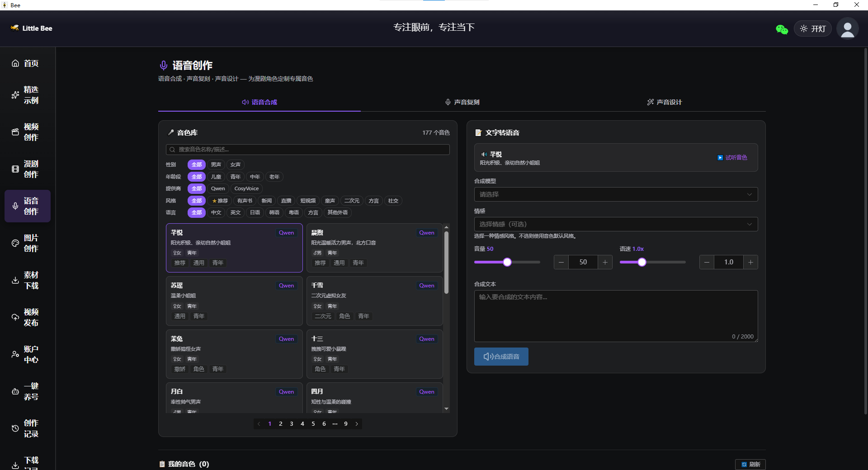The width and height of the screenshot is (868, 470).
Task: Click the 搜索音色 search field
Action: point(307,150)
